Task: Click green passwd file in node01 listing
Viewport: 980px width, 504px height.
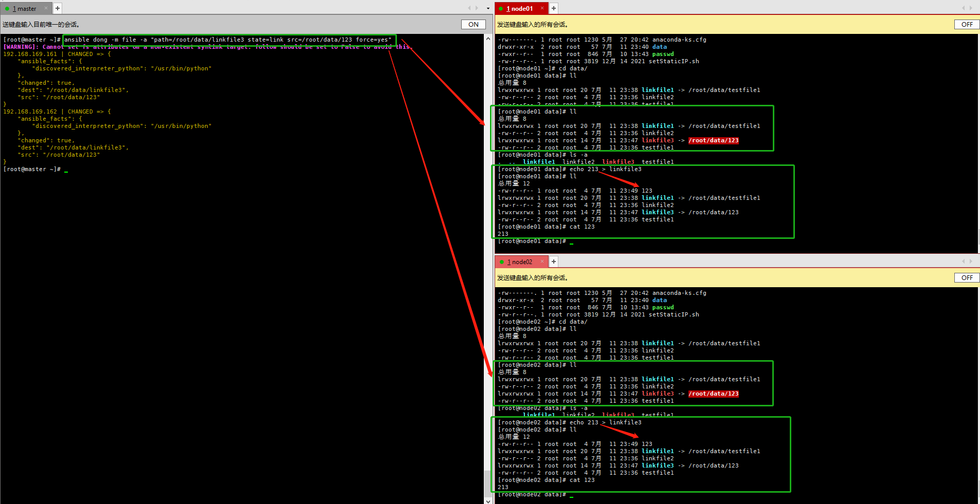Action: pos(663,54)
